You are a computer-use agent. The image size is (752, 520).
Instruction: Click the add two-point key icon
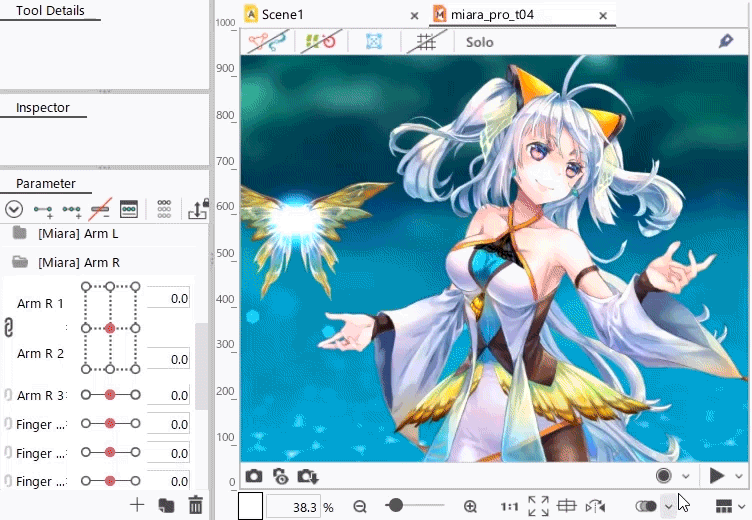[x=43, y=210]
